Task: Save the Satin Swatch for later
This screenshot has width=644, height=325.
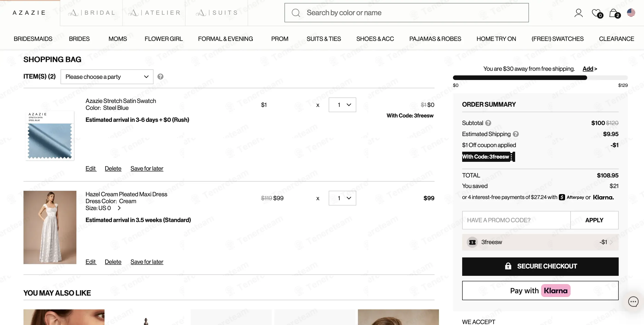Action: (x=147, y=168)
